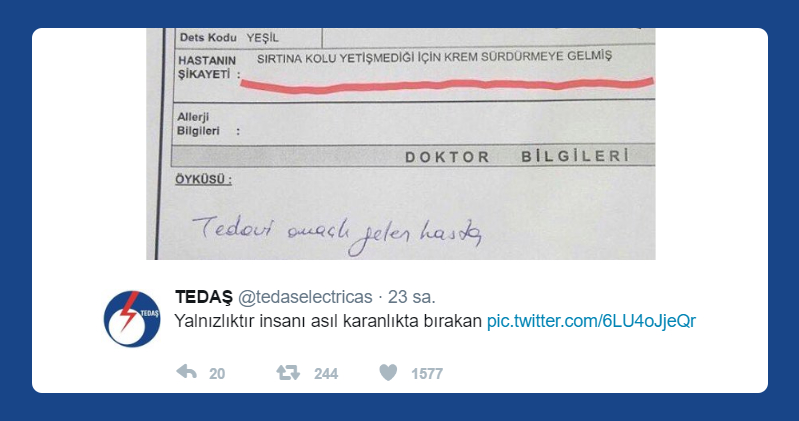The height and width of the screenshot is (421, 799).
Task: Click the HASTANIN ŞİKAYETİ label in photo
Action: point(208,67)
